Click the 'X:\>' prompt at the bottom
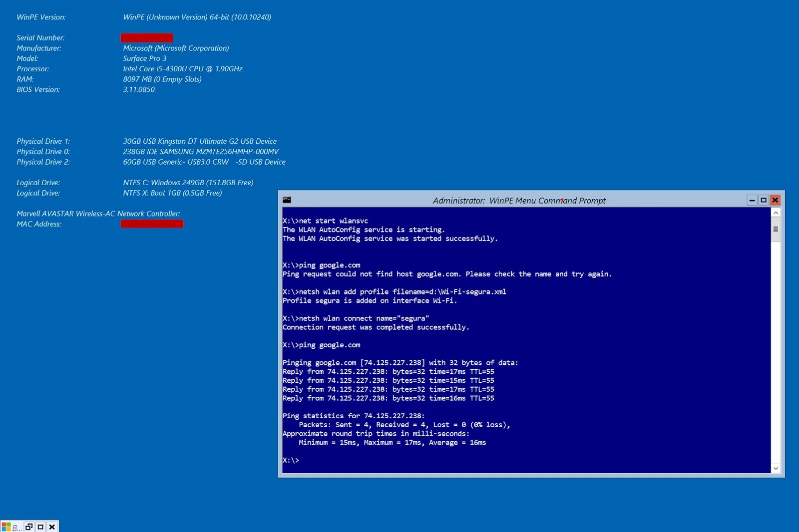The height and width of the screenshot is (532, 799). click(291, 460)
